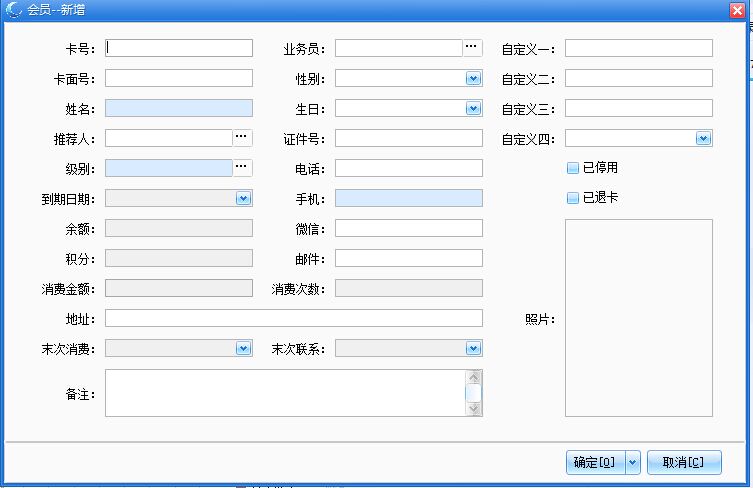
Task: Click the arrow beside 确定 button
Action: point(632,462)
